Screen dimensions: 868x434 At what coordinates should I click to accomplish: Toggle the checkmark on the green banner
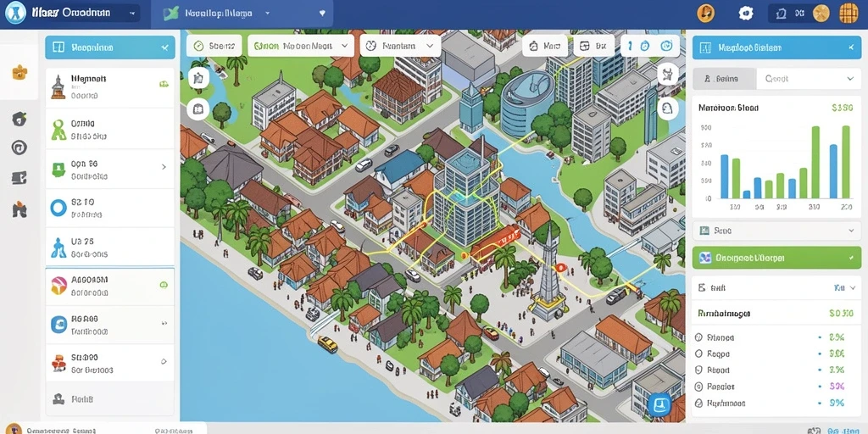point(849,258)
